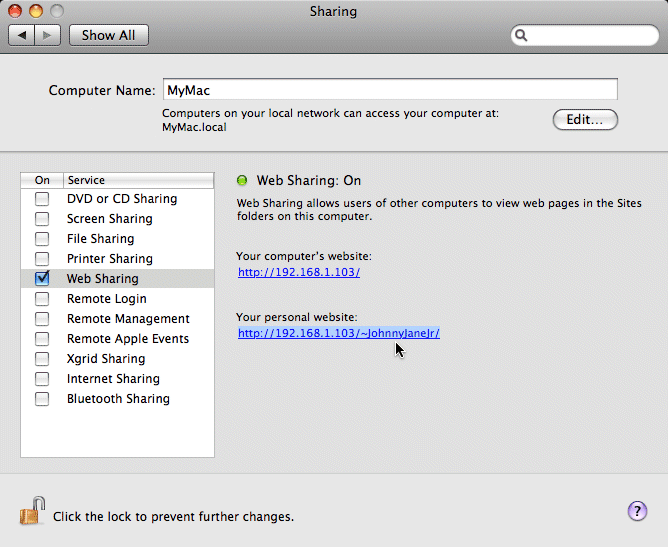This screenshot has width=668, height=547.
Task: Enable the Screen Sharing checkbox
Action: (x=42, y=219)
